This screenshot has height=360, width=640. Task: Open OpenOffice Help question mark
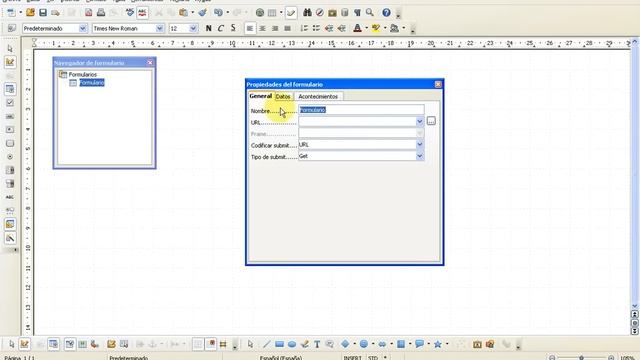click(x=387, y=13)
